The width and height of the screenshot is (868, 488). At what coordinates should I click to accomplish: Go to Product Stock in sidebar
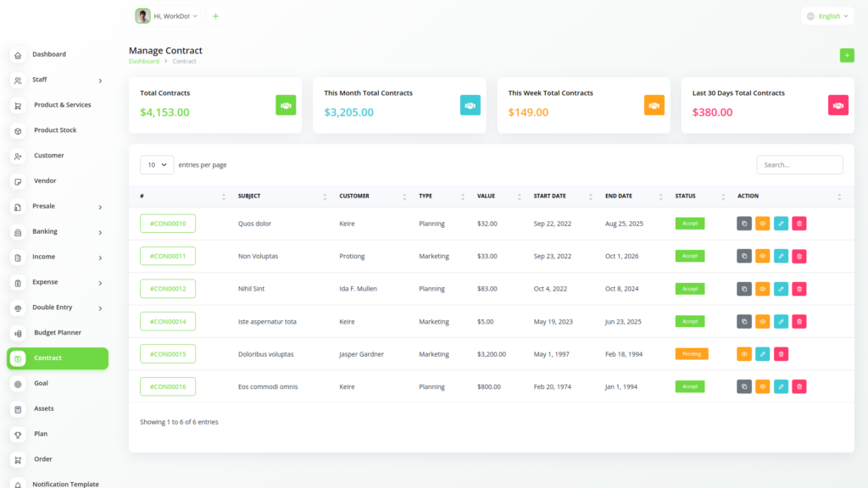(55, 130)
